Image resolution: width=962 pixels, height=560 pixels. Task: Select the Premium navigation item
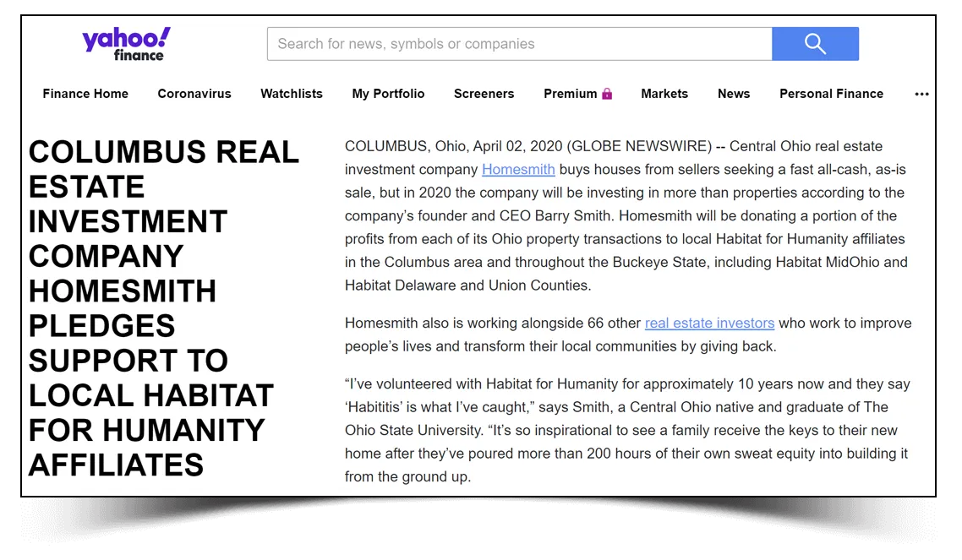578,94
